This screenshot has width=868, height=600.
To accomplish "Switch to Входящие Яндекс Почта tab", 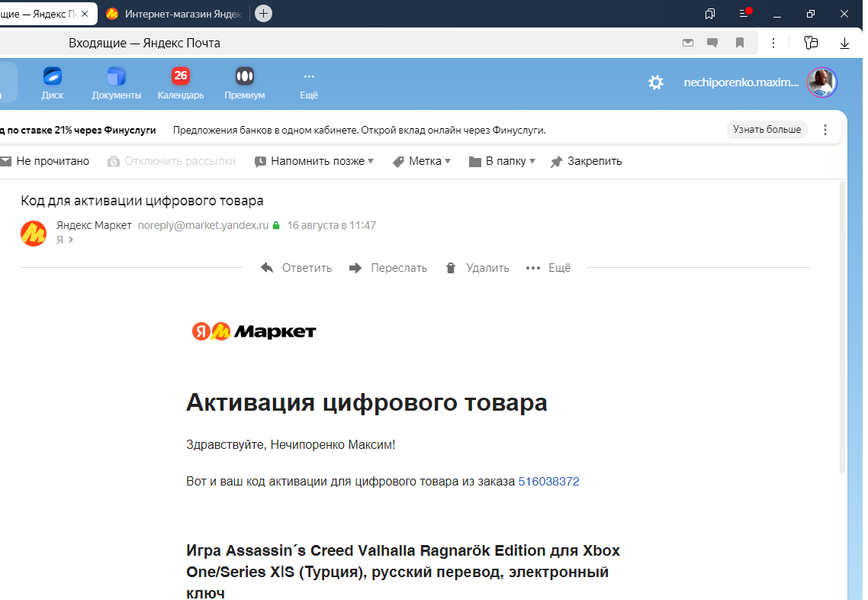I will [37, 14].
